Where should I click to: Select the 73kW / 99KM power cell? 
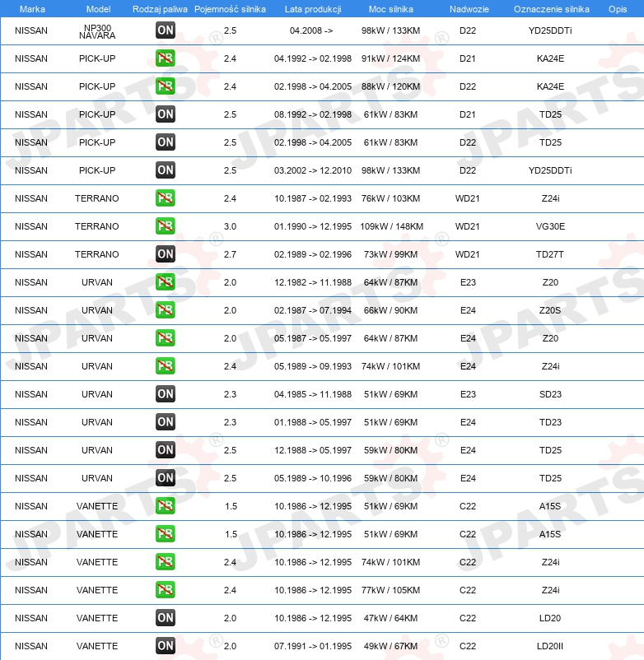point(391,254)
